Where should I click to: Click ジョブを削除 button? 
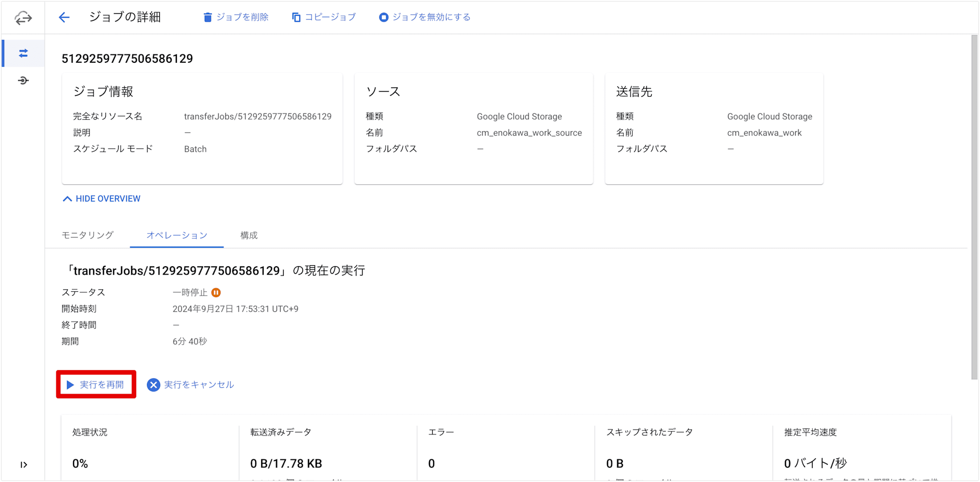pos(236,17)
